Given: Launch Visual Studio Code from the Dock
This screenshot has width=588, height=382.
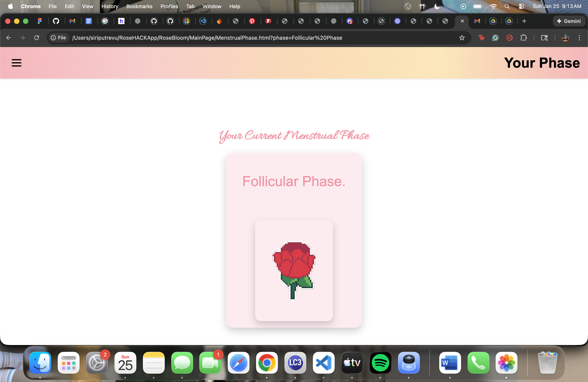Looking at the screenshot, I should [x=323, y=363].
